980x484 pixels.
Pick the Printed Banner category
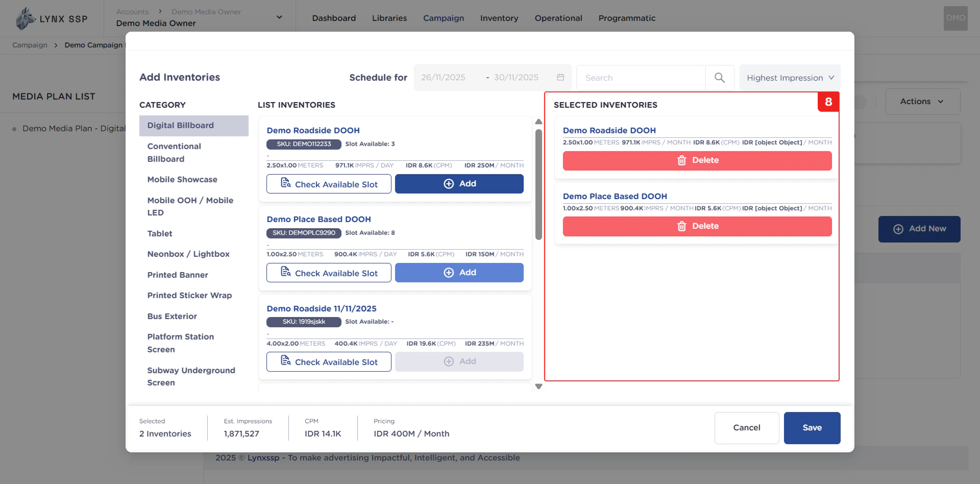194,275
